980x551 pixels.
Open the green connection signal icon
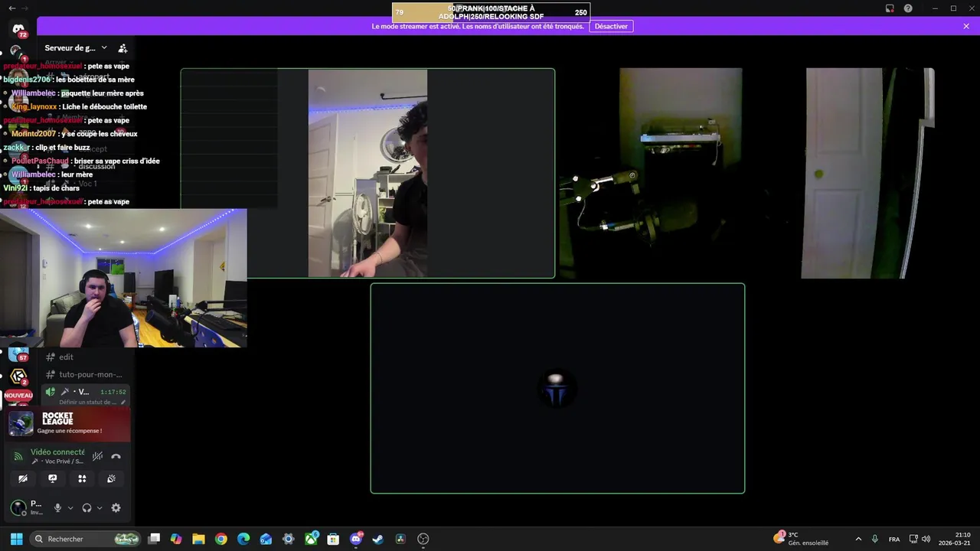[x=18, y=456]
